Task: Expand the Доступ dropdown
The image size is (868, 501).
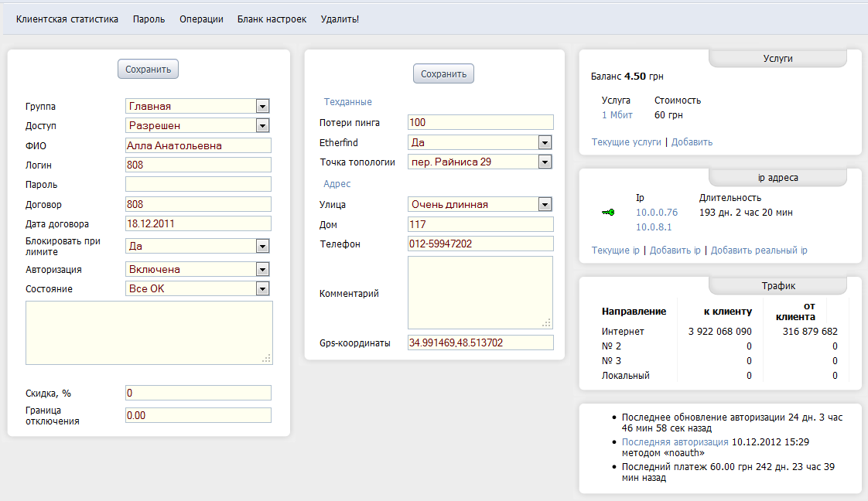Action: [x=262, y=125]
